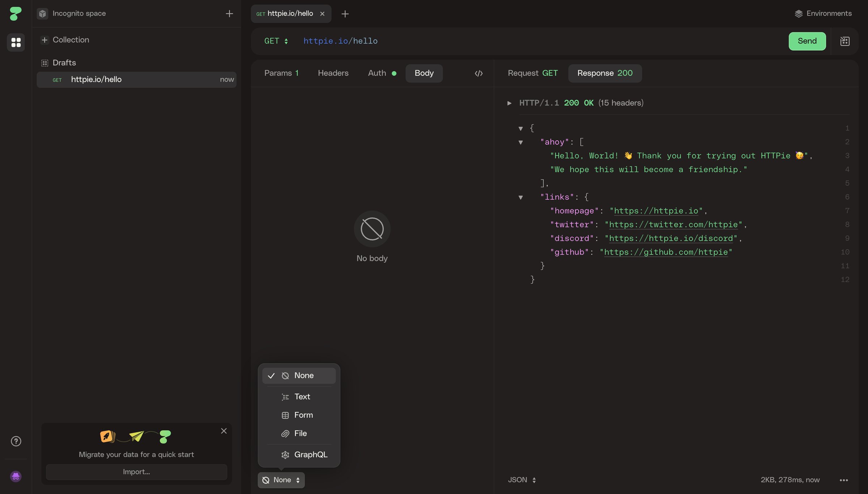Screen dimensions: 868x494
Task: Switch to the Response 200 tab
Action: point(605,73)
